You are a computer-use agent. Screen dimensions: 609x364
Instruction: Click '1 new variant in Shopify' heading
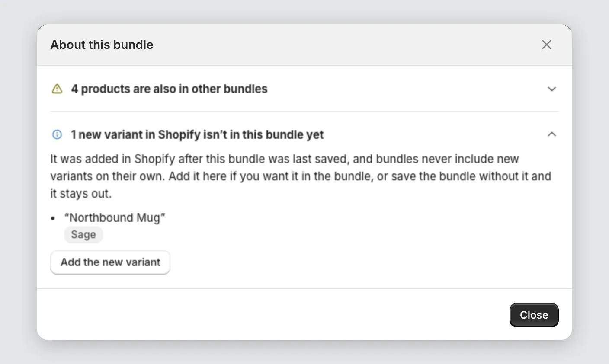pyautogui.click(x=197, y=135)
